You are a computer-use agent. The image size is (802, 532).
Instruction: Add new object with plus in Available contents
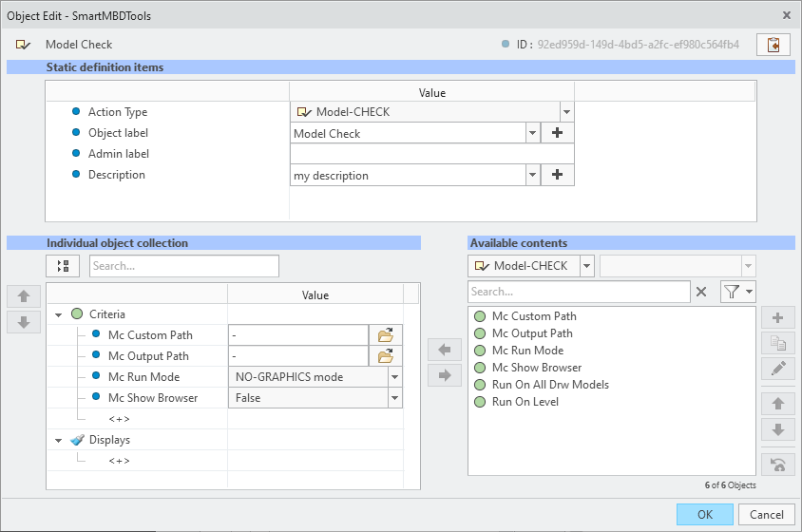point(778,317)
